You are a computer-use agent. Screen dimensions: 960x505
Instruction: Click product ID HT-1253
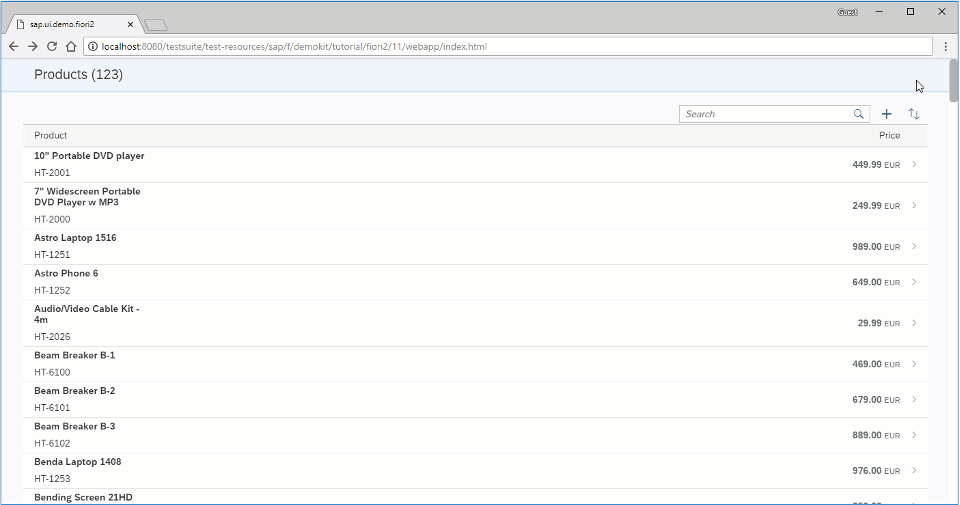(x=52, y=479)
